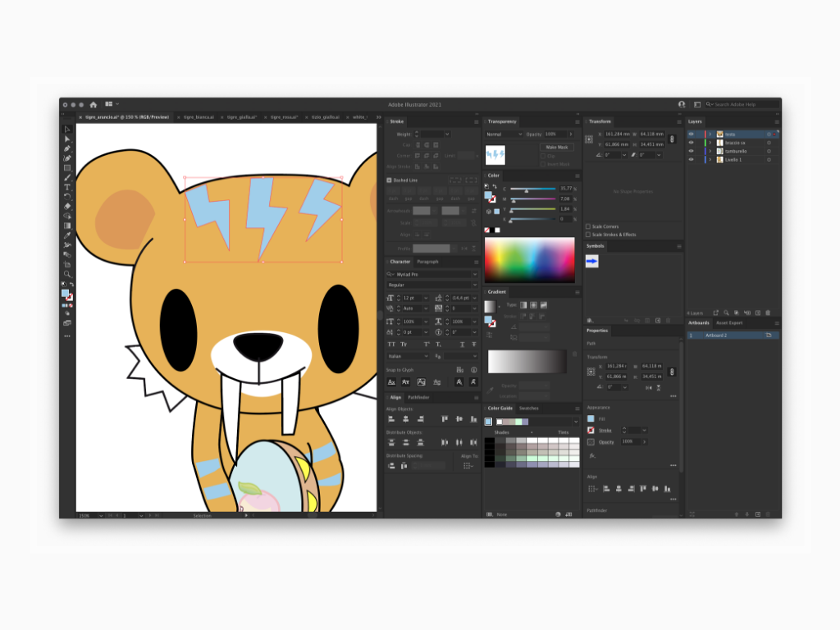The height and width of the screenshot is (630, 840).
Task: Open the Layers panel options menu
Action: tap(776, 121)
